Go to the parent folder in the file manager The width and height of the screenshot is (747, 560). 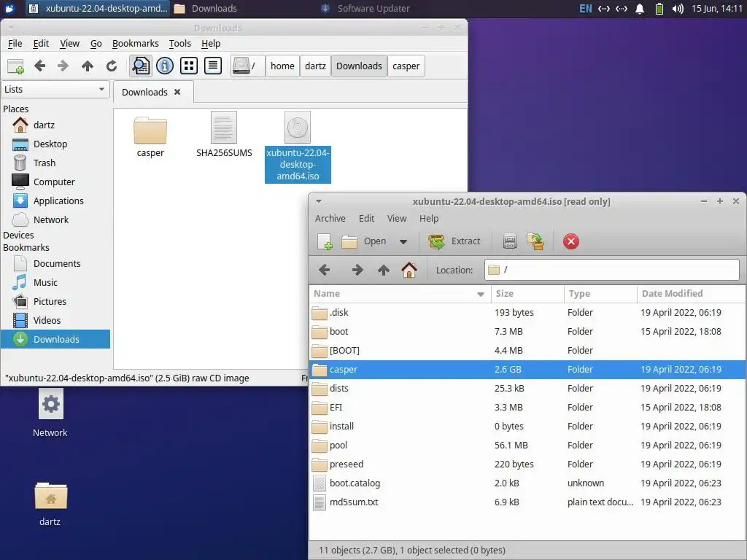(88, 66)
